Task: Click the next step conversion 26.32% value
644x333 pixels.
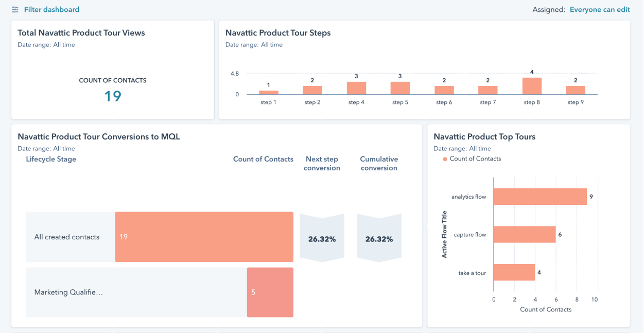Action: 322,239
